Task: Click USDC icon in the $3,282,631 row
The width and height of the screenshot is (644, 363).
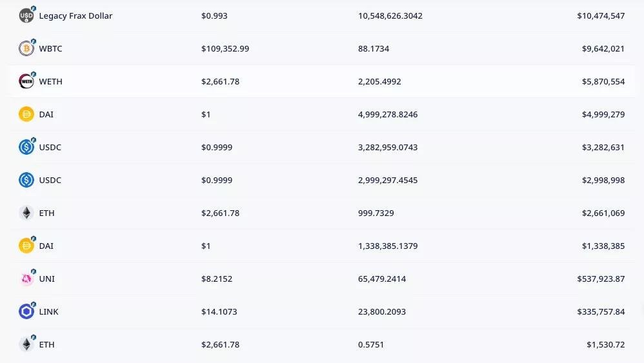Action: [x=26, y=147]
